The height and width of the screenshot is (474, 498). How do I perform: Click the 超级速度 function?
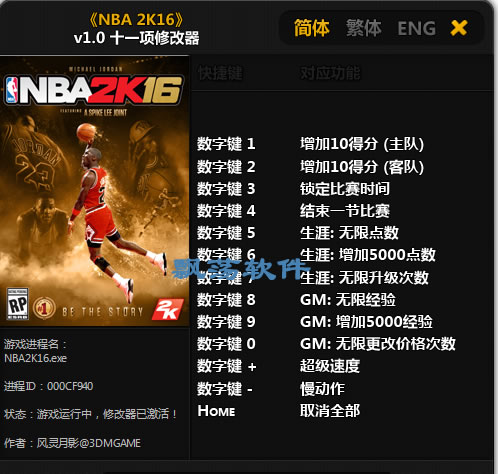pyautogui.click(x=330, y=366)
